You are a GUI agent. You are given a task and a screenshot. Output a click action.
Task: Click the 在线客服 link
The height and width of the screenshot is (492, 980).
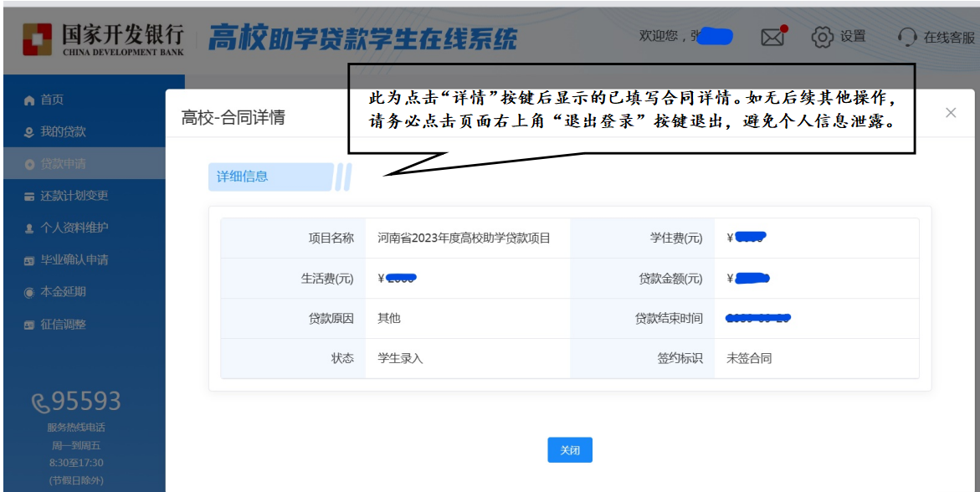(949, 38)
